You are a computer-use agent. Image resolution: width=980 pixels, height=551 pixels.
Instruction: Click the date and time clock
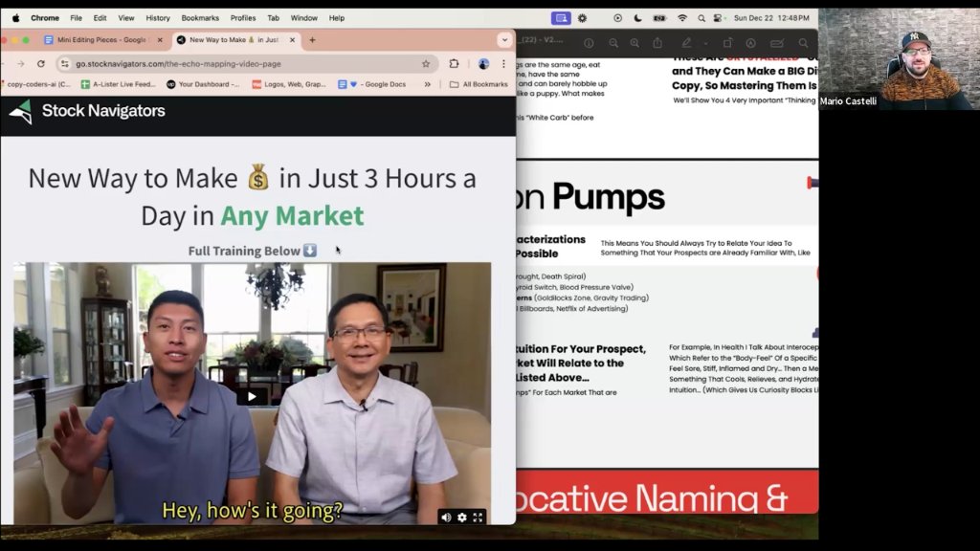pos(771,18)
